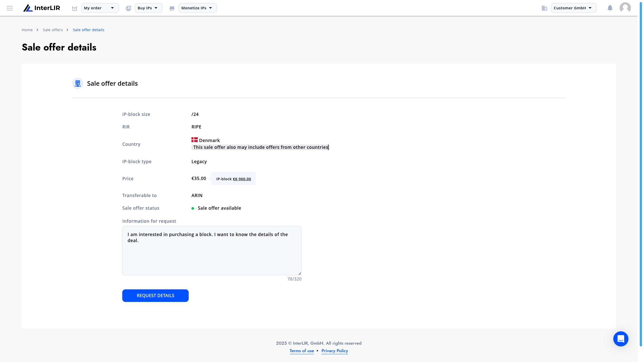This screenshot has height=362, width=644.
Task: Open the Customer GmbH company selector
Action: (573, 8)
